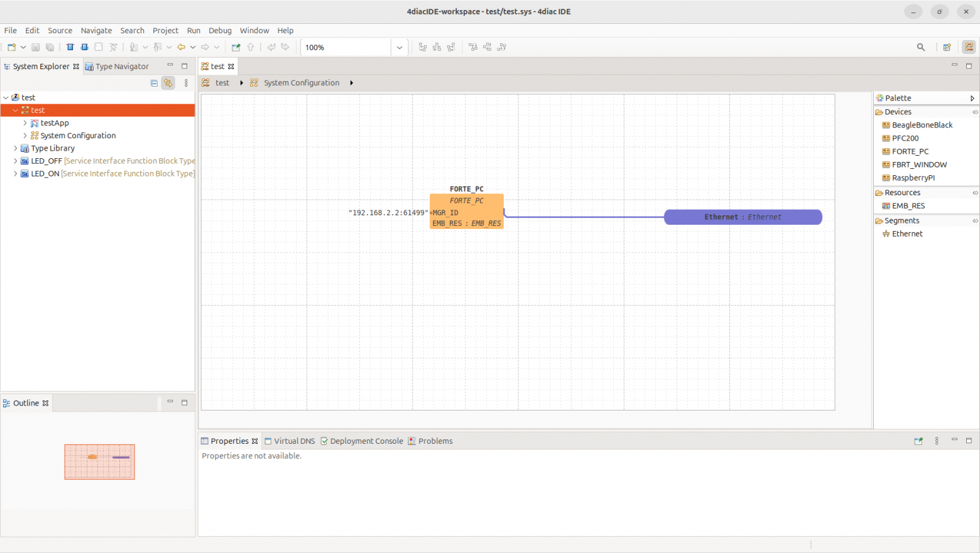The image size is (980, 553).
Task: Click the MGR_ID value 192.168.2.2:61499
Action: (388, 213)
